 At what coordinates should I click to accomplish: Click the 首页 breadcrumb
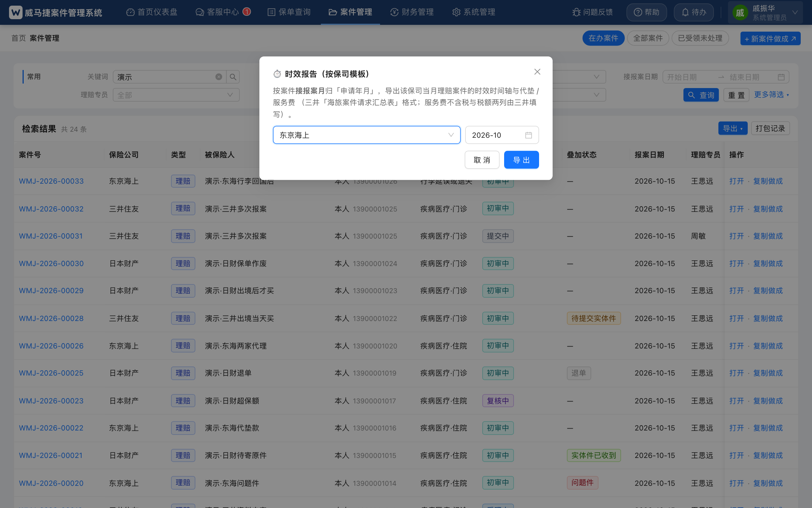(18, 38)
